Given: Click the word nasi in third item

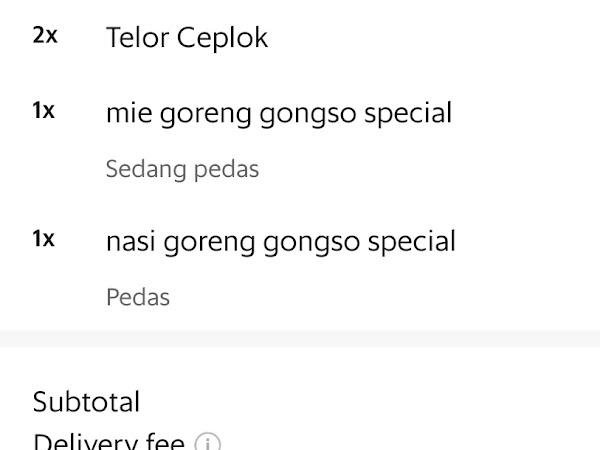Looking at the screenshot, I should pos(131,241).
